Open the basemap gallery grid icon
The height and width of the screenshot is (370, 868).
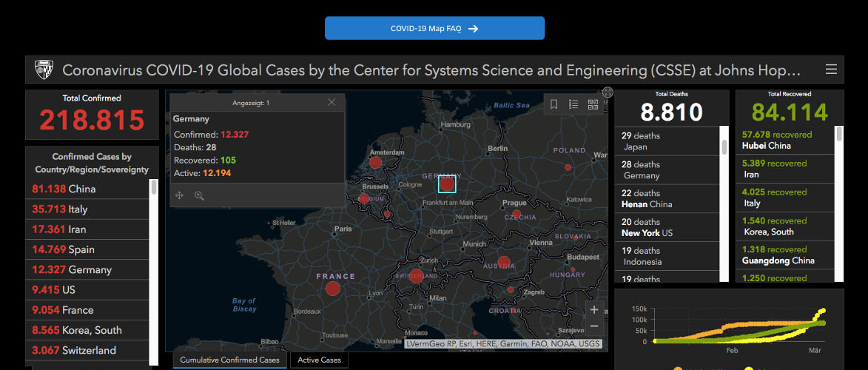click(593, 104)
